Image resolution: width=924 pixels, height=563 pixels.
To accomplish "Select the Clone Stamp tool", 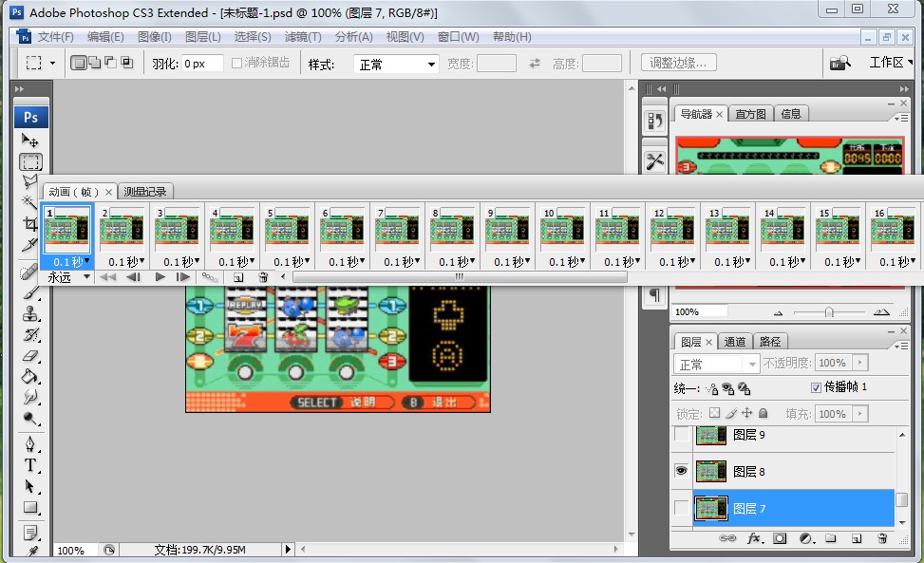I will pos(30,314).
